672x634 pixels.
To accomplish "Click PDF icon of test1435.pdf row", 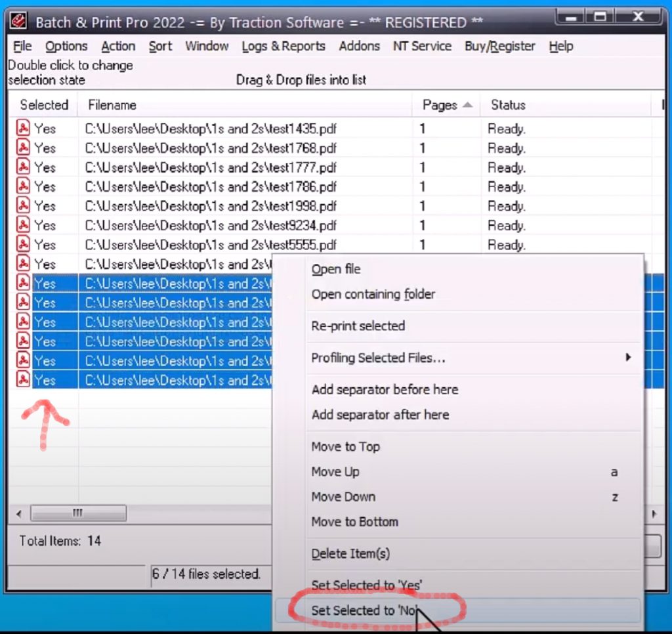I will [x=23, y=128].
